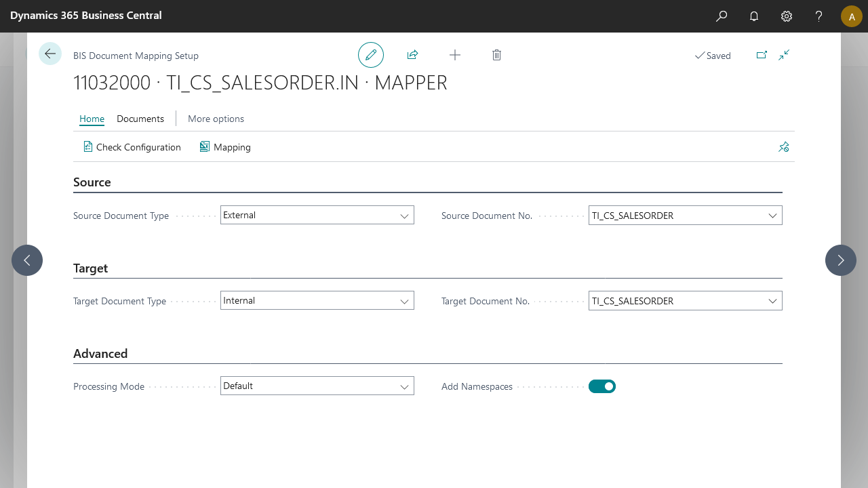Viewport: 868px width, 488px height.
Task: Click the Source Document Type label
Action: pyautogui.click(x=121, y=216)
